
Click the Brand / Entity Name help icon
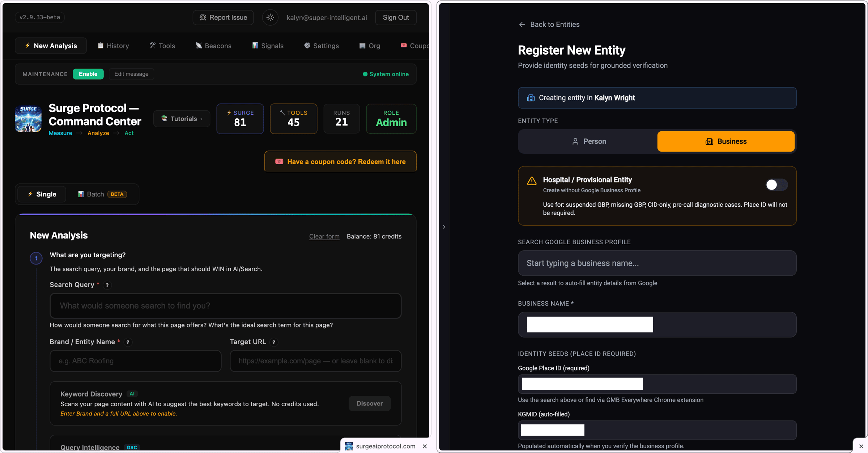click(x=128, y=342)
